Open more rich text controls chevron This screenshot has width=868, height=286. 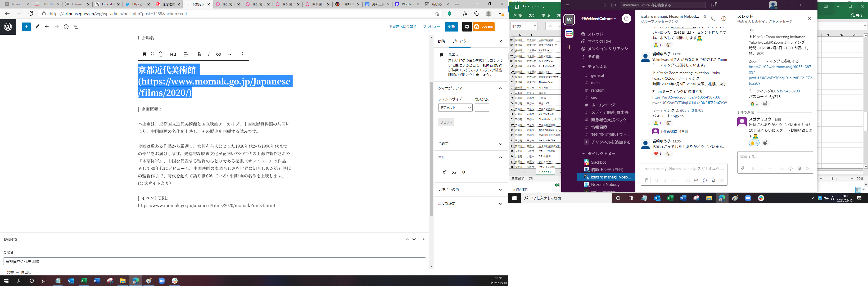pos(229,54)
